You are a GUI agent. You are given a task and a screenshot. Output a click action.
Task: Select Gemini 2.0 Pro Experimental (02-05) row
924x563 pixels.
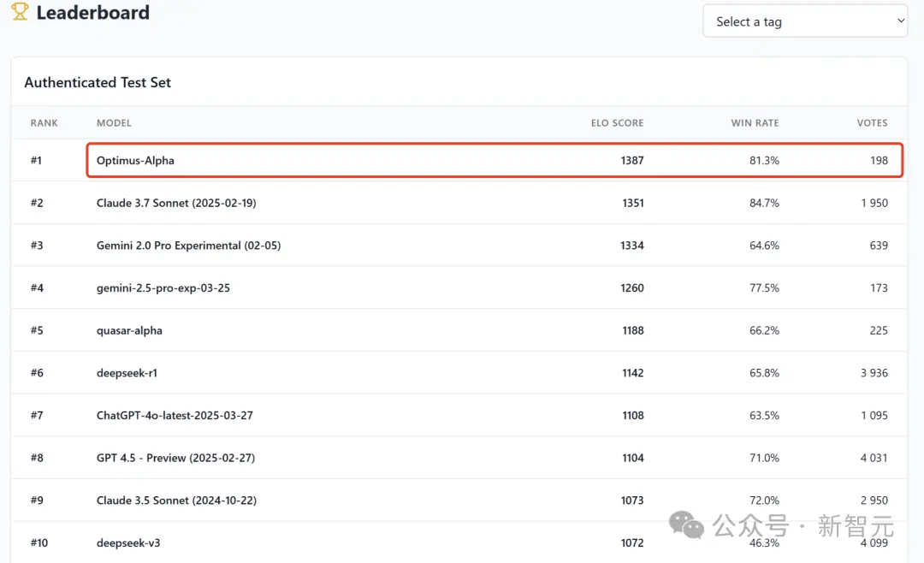tap(188, 246)
